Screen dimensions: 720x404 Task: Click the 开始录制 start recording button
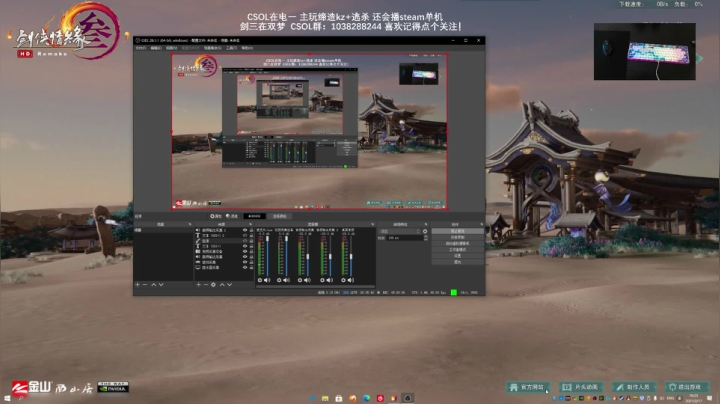tap(457, 237)
